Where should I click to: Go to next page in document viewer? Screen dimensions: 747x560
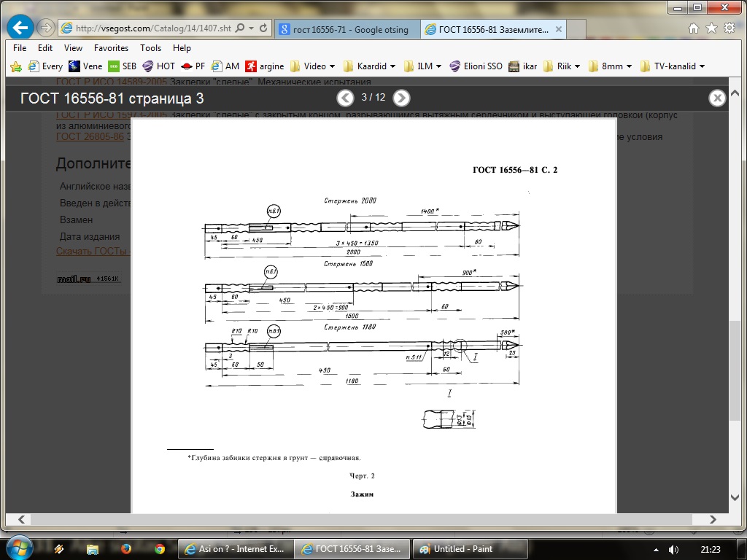[401, 98]
